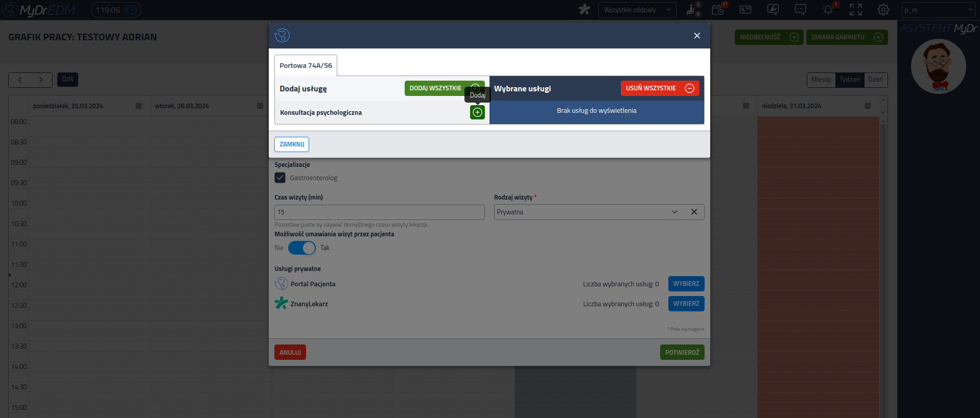
Task: Open the calendar appointments icon with badge 17
Action: click(719, 10)
